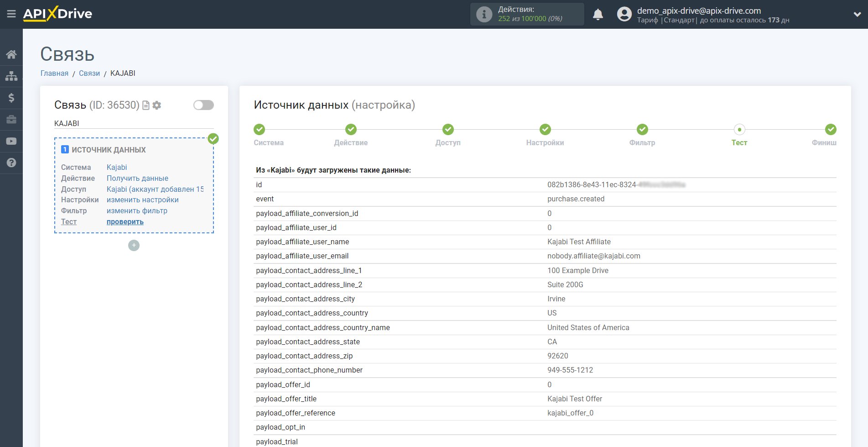Add a new block with plus button
This screenshot has width=868, height=447.
click(x=134, y=246)
